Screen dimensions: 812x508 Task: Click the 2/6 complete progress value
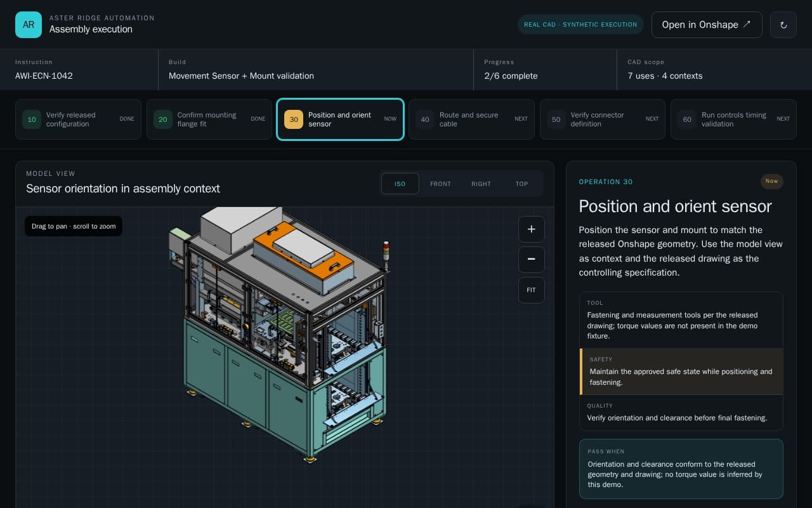pyautogui.click(x=511, y=76)
